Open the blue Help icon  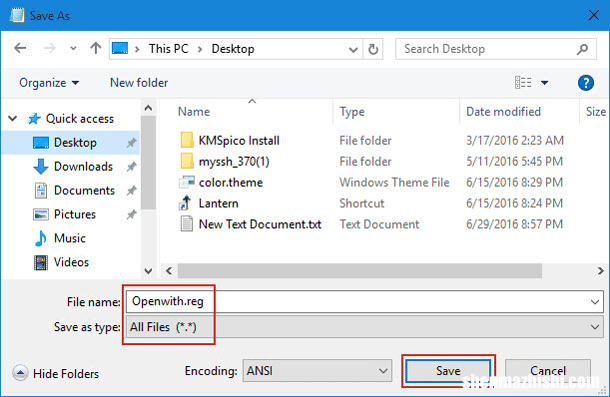pos(585,83)
